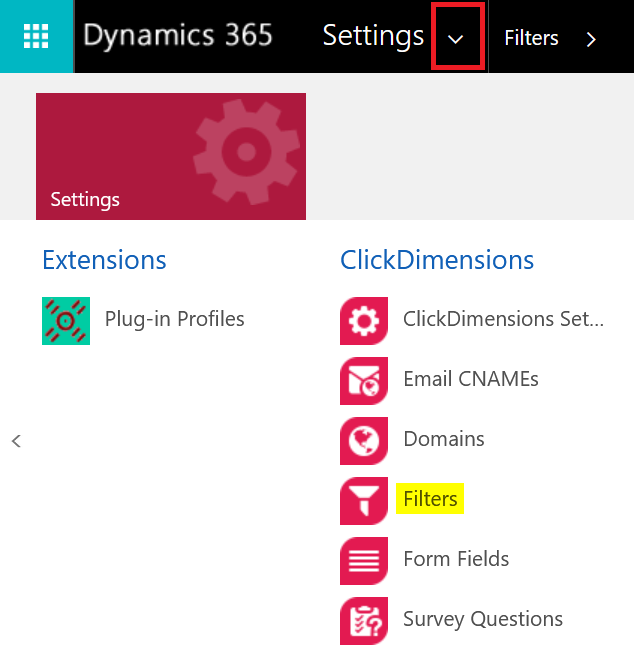
Task: Expand the Settings dropdown chevron
Action: [455, 39]
